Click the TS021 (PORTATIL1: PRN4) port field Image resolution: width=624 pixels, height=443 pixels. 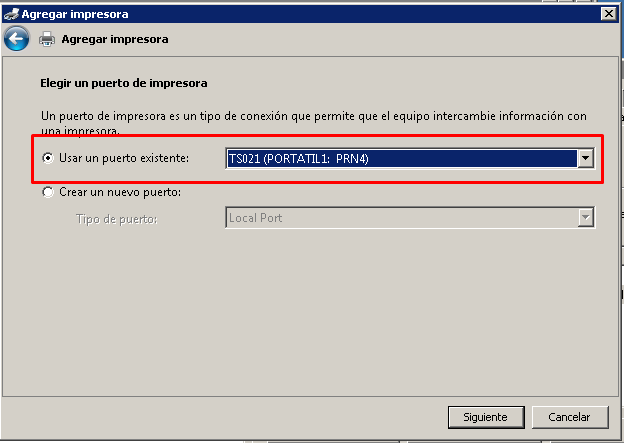pyautogui.click(x=400, y=158)
